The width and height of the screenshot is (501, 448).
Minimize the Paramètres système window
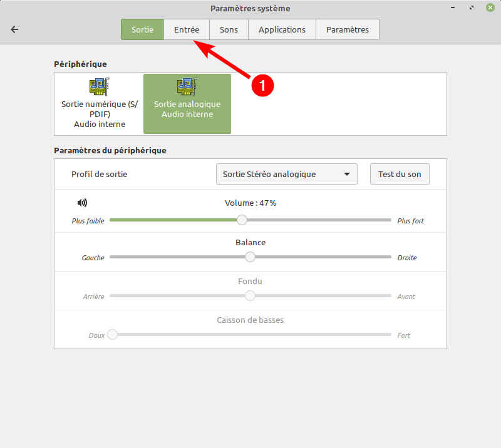tap(453, 8)
